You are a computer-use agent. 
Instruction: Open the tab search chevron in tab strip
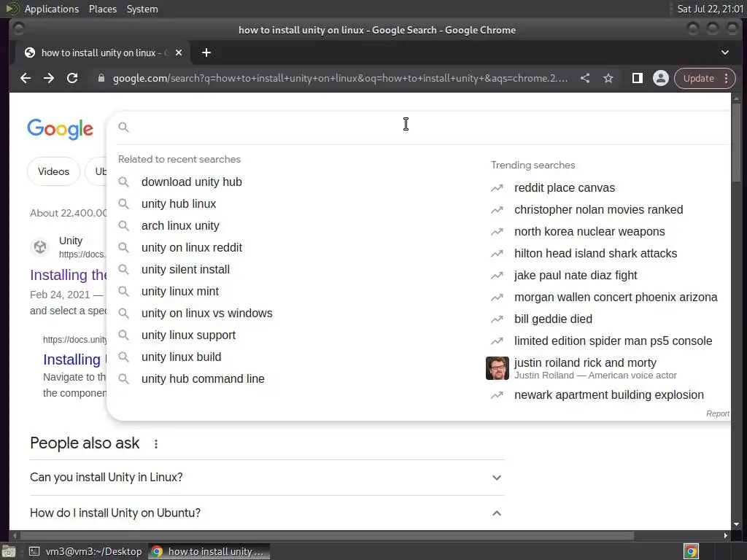pyautogui.click(x=724, y=52)
